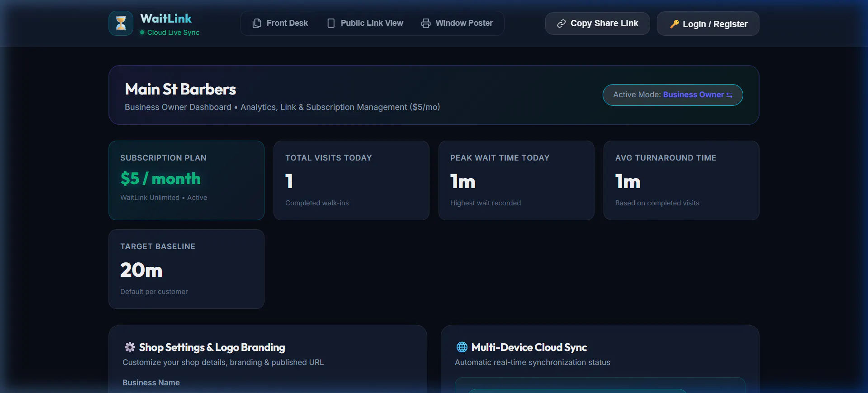
Task: Click the Multi-Device Cloud Sync globe icon
Action: [x=462, y=347]
